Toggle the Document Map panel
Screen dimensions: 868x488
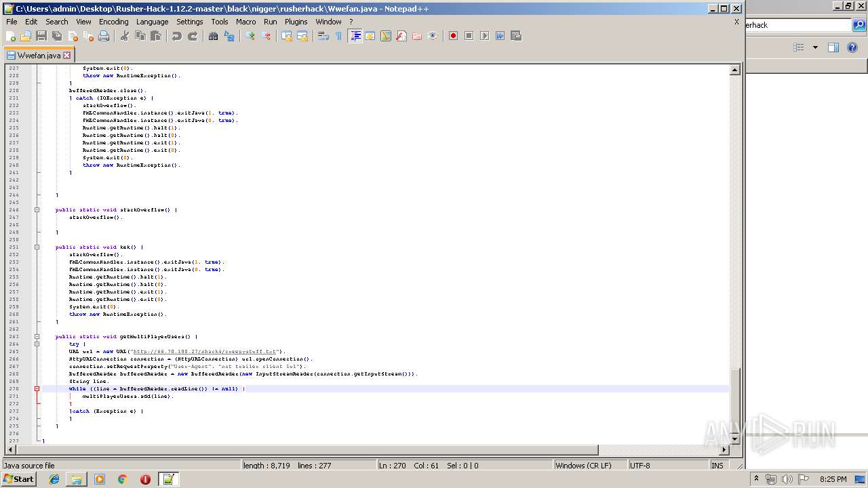click(x=386, y=36)
